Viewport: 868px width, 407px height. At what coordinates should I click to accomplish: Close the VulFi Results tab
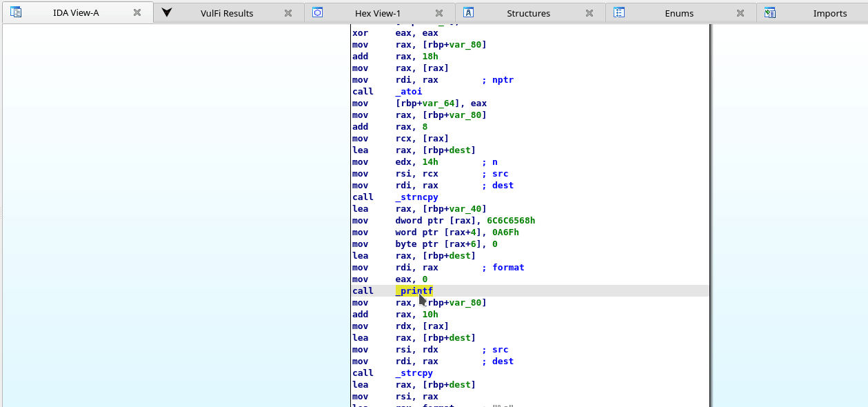click(288, 13)
